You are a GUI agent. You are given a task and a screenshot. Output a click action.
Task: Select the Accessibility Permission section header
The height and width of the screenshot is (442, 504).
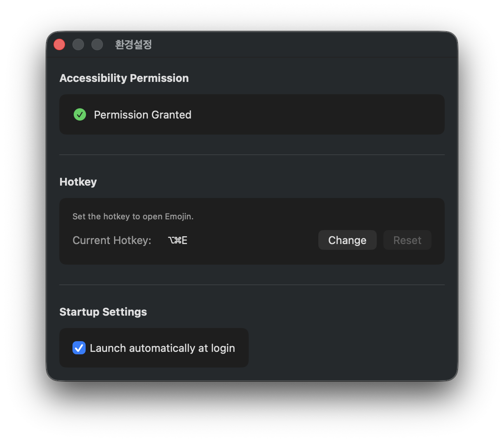(x=124, y=78)
